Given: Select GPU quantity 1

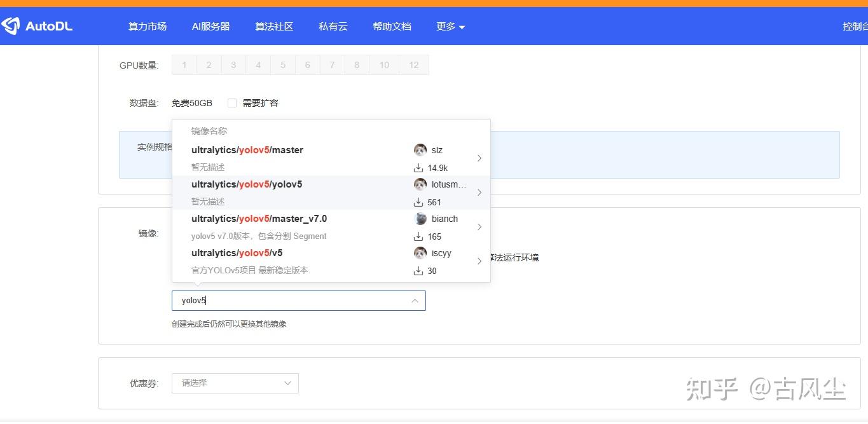Looking at the screenshot, I should coord(184,64).
